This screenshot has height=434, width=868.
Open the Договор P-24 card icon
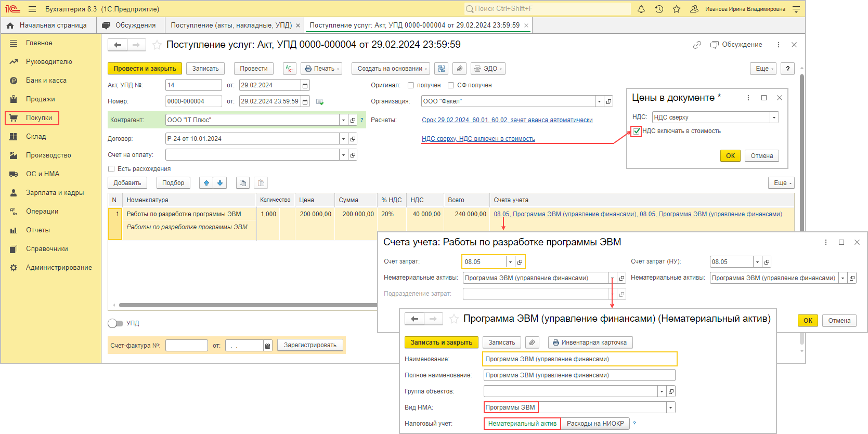[353, 139]
